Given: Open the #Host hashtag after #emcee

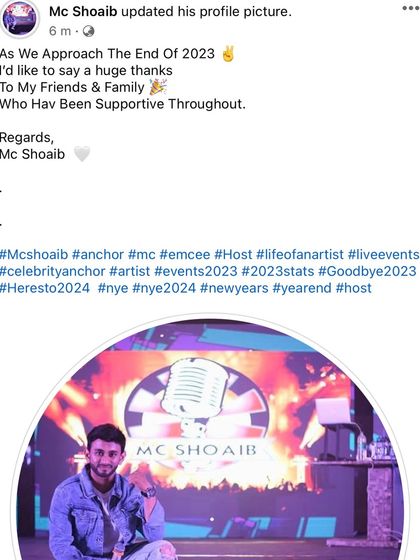Looking at the screenshot, I should coord(233,255).
